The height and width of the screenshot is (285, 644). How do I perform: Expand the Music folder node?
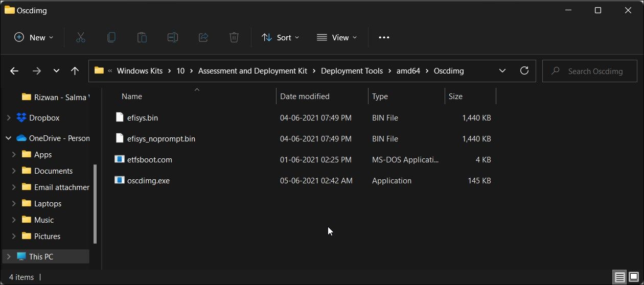14,220
